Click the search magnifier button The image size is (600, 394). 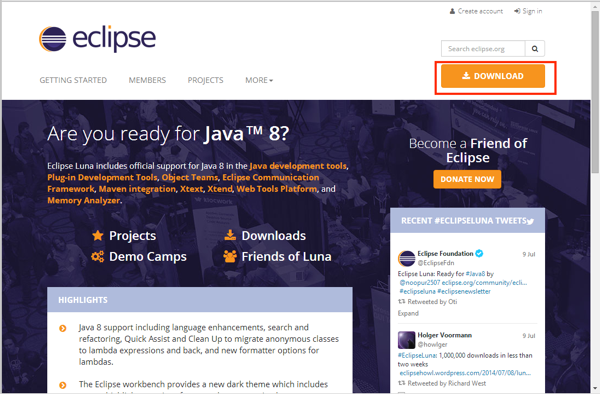pos(535,49)
